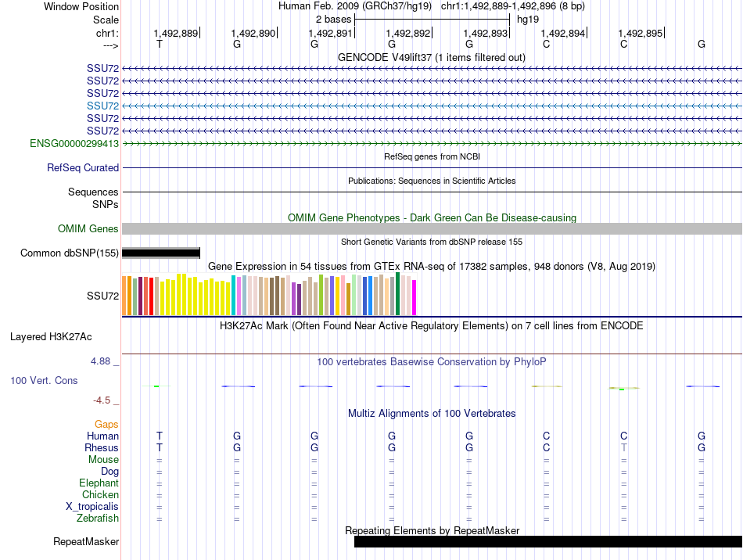This screenshot has width=743, height=560.
Task: Click the Multiz Alignments of 100 Vertebrates title
Action: click(432, 413)
